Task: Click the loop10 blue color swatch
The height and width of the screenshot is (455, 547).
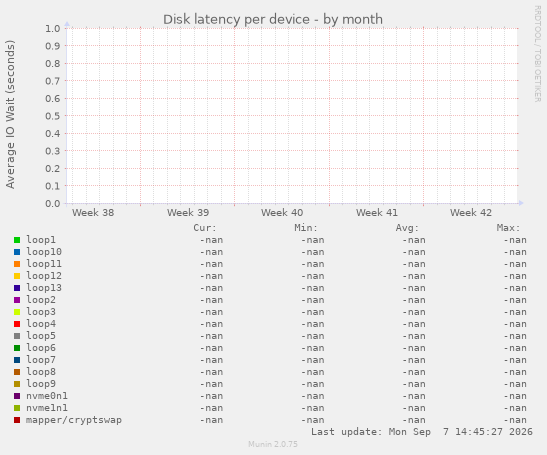Action: coord(17,252)
